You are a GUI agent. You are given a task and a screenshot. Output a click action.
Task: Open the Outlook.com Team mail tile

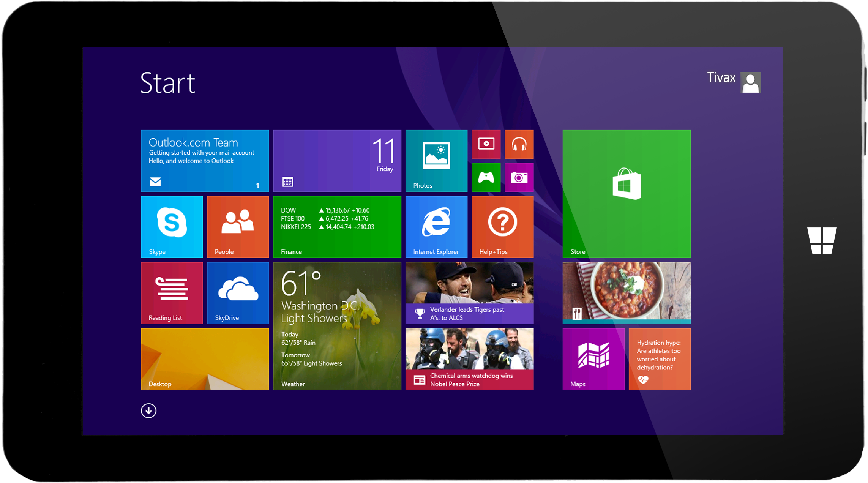coord(205,161)
